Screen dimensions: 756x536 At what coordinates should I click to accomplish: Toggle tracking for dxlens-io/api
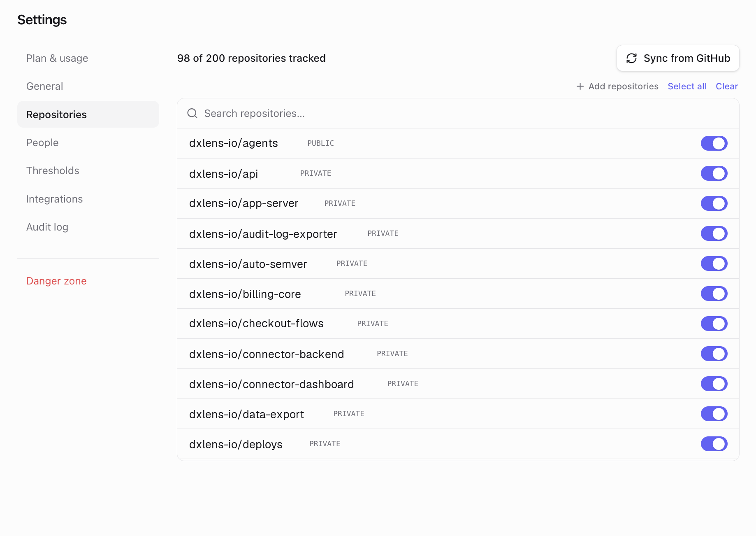[x=714, y=173]
